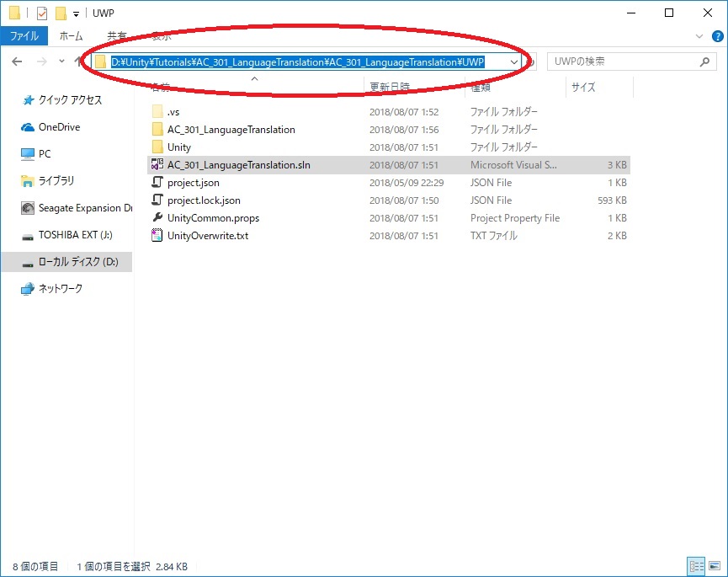Select the file name UnityCommon.props

213,218
